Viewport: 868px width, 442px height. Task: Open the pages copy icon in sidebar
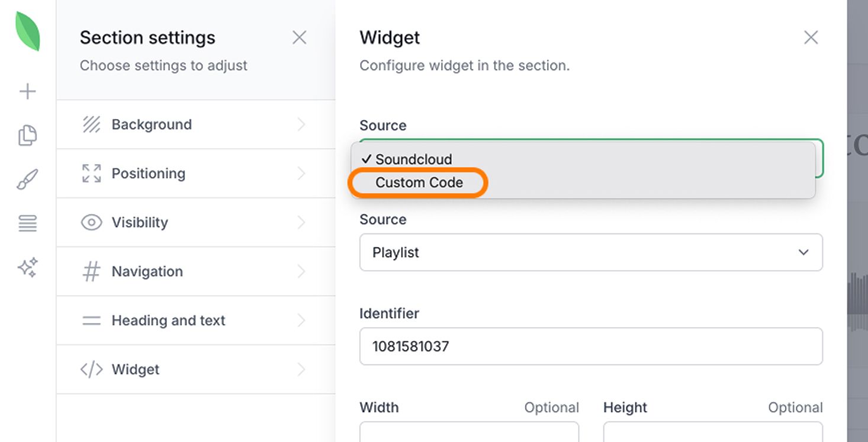pos(28,135)
